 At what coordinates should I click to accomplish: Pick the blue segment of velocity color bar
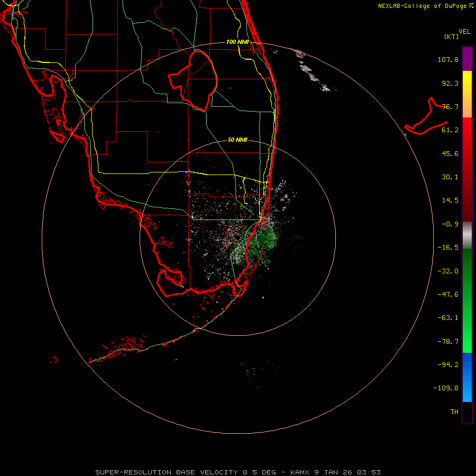coord(467,377)
